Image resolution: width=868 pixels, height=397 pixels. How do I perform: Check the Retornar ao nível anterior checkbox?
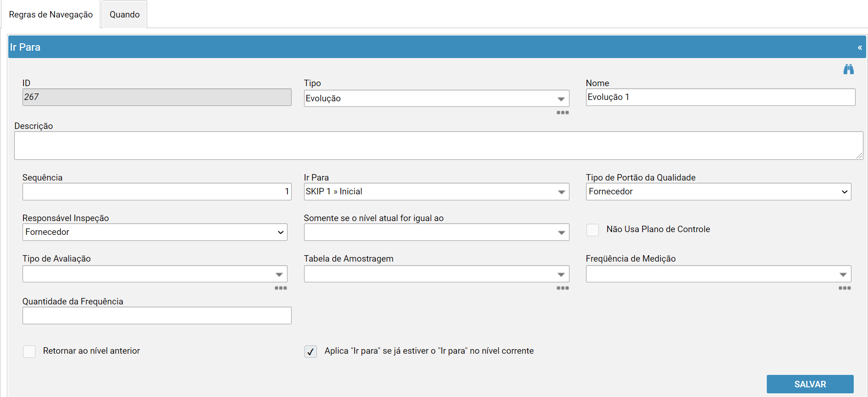point(29,351)
